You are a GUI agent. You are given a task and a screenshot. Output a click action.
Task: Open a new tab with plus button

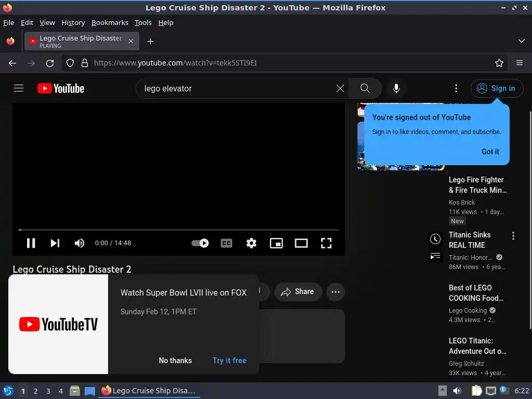click(x=150, y=42)
